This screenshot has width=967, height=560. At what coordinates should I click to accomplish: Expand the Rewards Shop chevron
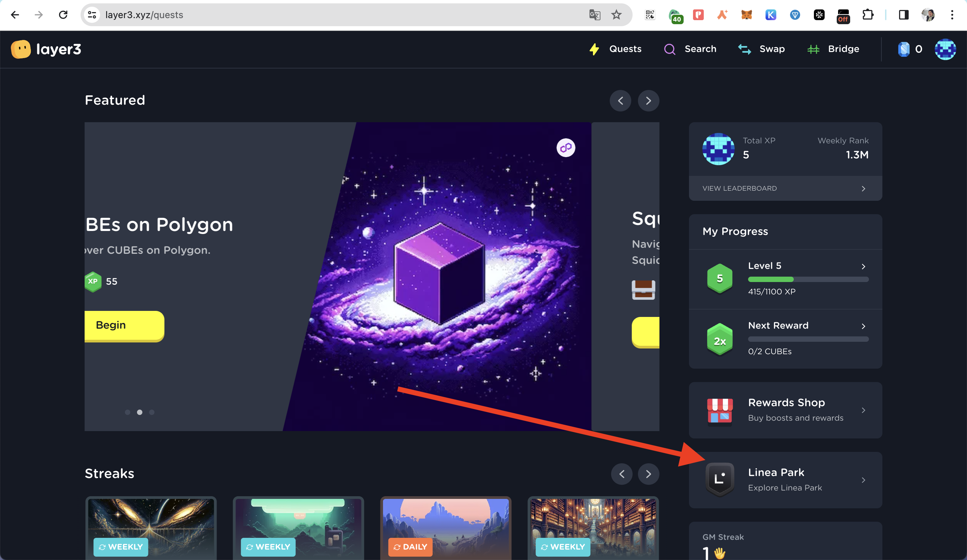point(863,410)
